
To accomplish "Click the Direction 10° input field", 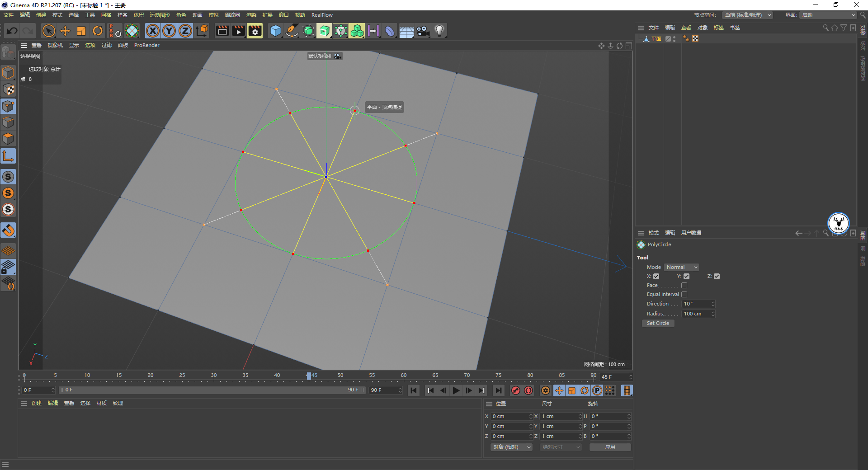I will click(696, 304).
